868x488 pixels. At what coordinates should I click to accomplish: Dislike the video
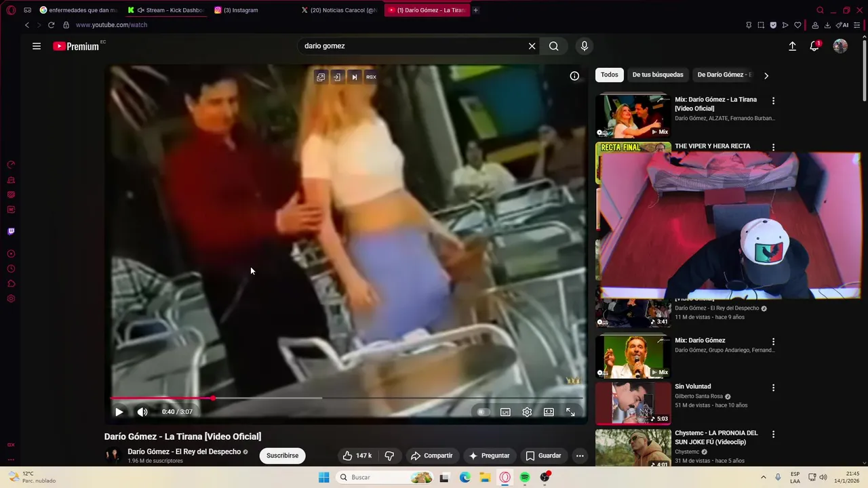pyautogui.click(x=389, y=455)
